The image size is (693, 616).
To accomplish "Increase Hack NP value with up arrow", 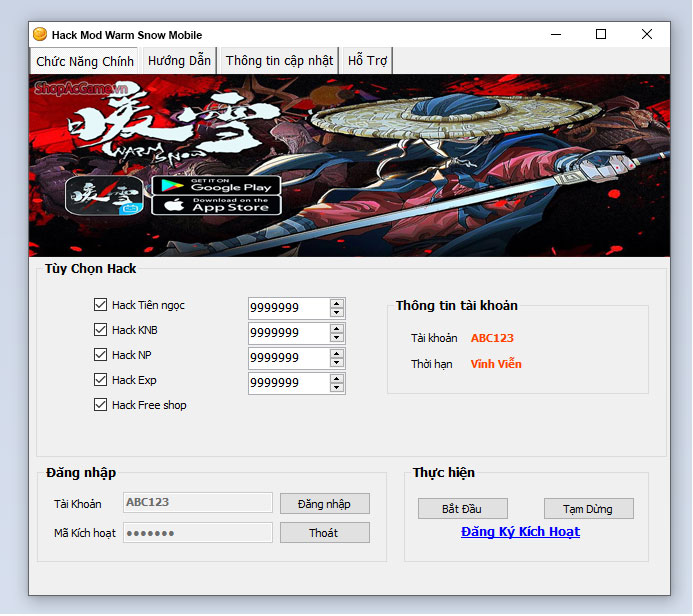I will [x=337, y=354].
